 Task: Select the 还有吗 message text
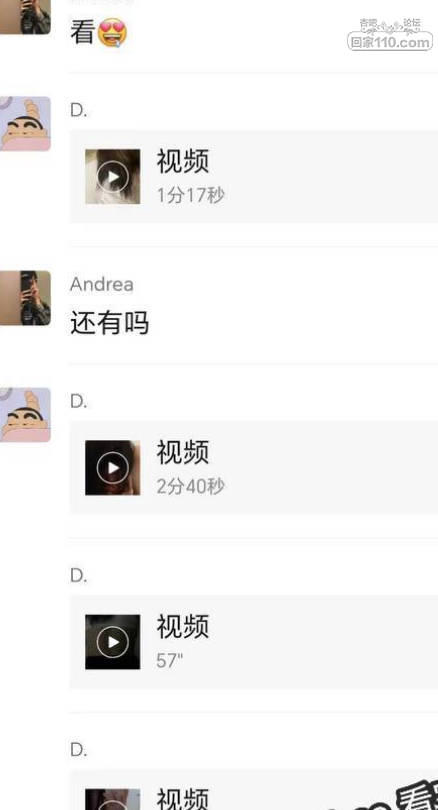[110, 323]
